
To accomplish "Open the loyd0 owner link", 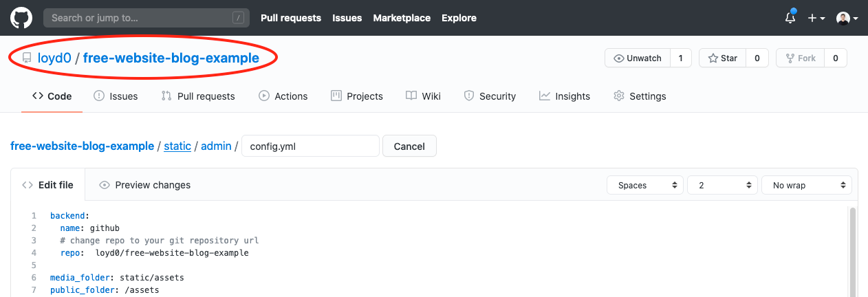I will (x=55, y=58).
